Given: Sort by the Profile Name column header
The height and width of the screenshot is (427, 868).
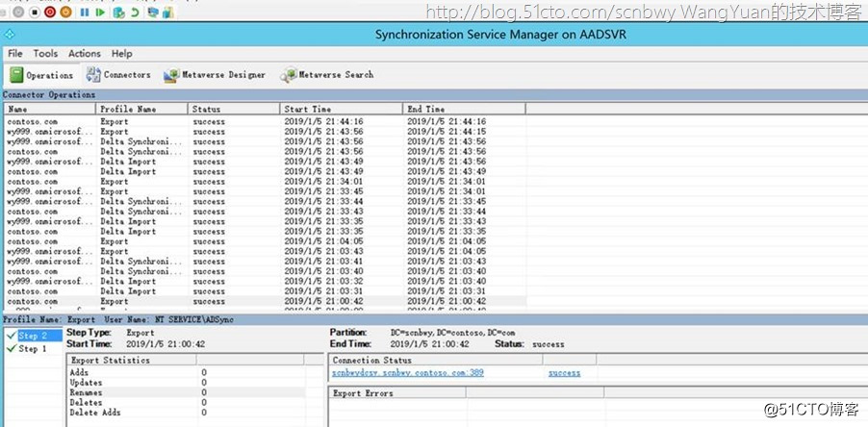Looking at the screenshot, I should pyautogui.click(x=141, y=109).
